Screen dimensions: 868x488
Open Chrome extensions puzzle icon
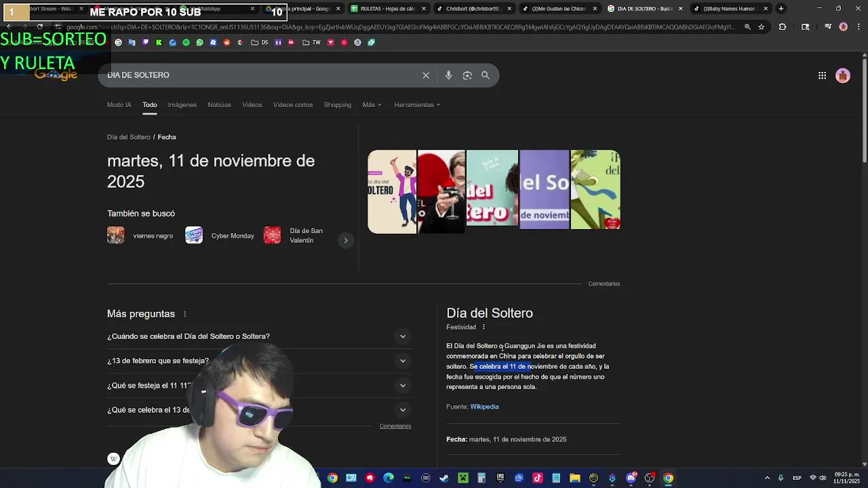click(782, 27)
